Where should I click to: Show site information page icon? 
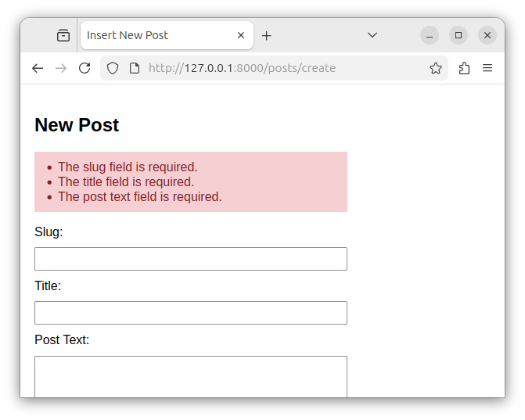point(135,68)
